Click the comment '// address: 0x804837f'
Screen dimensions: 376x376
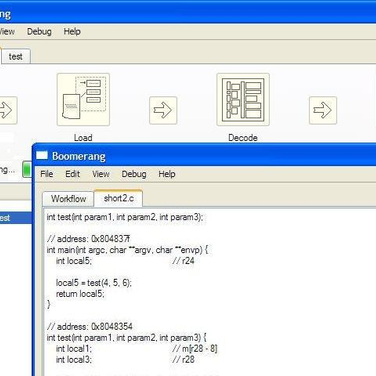coord(88,239)
